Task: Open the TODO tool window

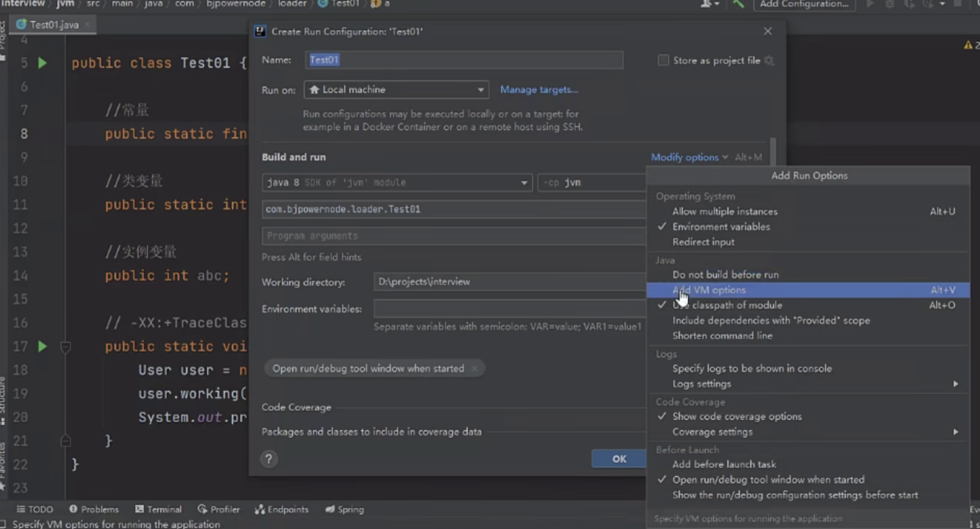Action: click(35, 509)
